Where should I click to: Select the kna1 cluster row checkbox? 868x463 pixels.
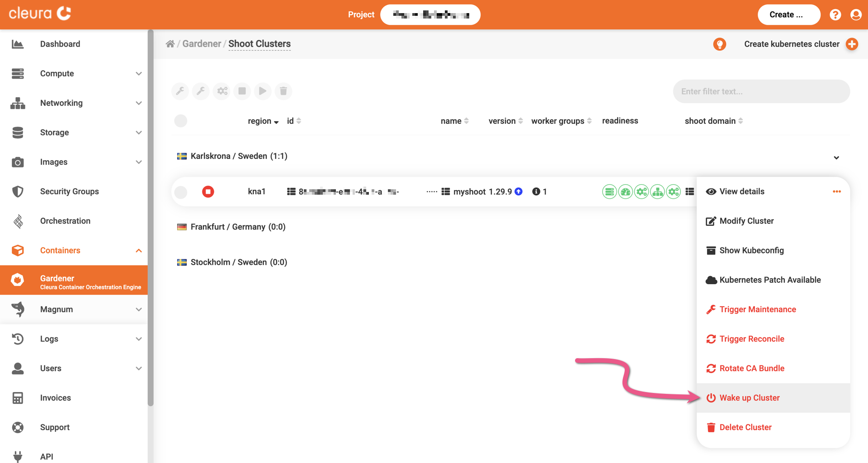coord(181,192)
